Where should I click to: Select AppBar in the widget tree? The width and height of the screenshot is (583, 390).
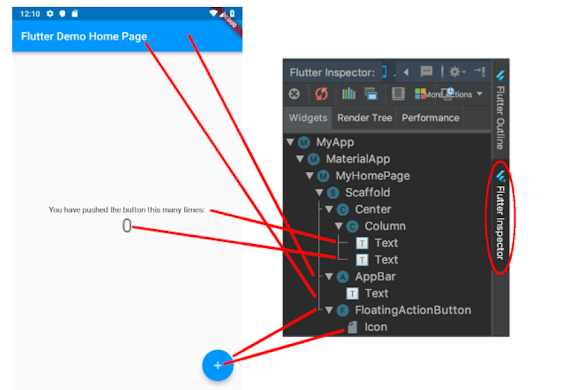375,276
